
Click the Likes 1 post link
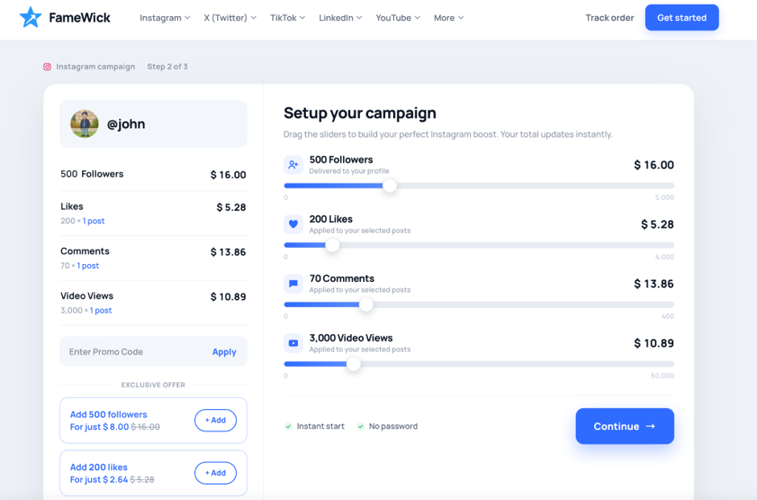(x=94, y=221)
